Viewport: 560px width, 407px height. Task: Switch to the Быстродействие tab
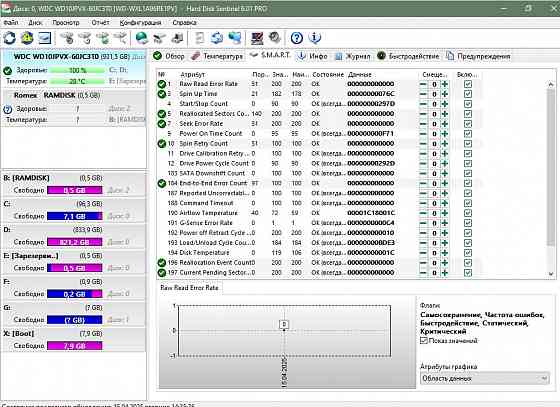click(408, 56)
